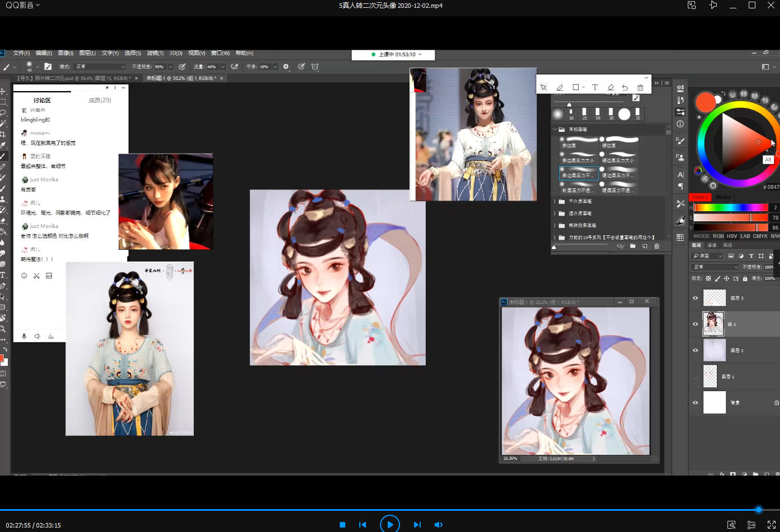Hide layer 图层 3 with its eye icon
The image size is (780, 532).
tap(696, 298)
